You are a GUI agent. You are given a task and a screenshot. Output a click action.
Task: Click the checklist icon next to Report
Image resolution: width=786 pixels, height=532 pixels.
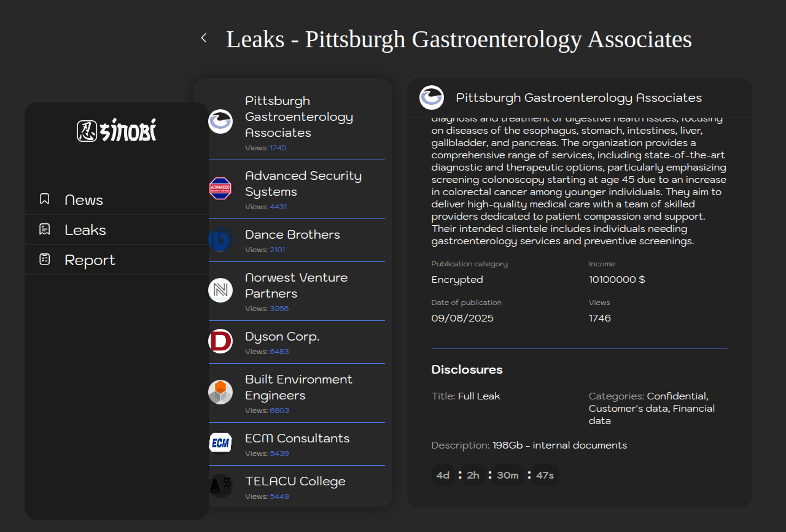(x=44, y=260)
